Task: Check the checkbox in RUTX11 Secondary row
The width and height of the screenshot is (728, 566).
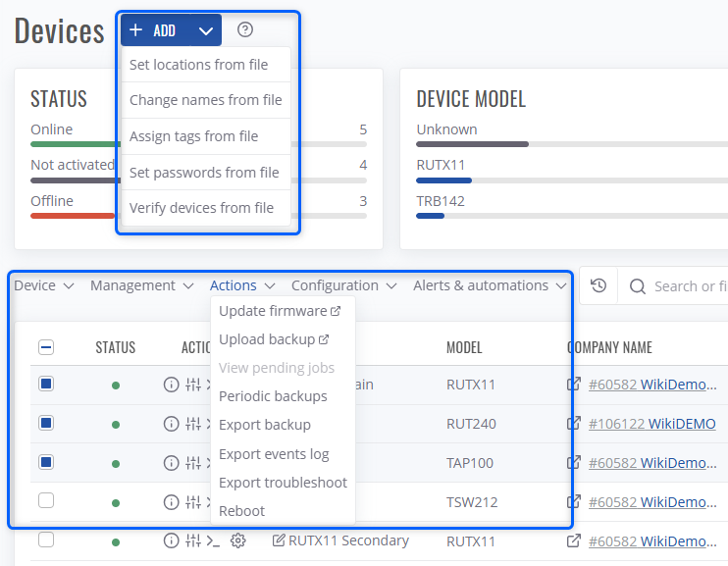Action: click(x=46, y=540)
